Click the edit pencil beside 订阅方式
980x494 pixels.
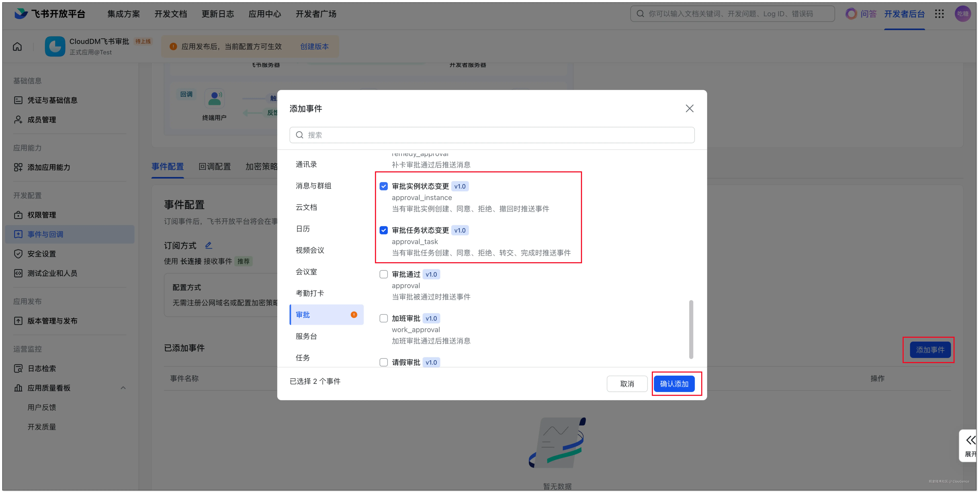209,245
